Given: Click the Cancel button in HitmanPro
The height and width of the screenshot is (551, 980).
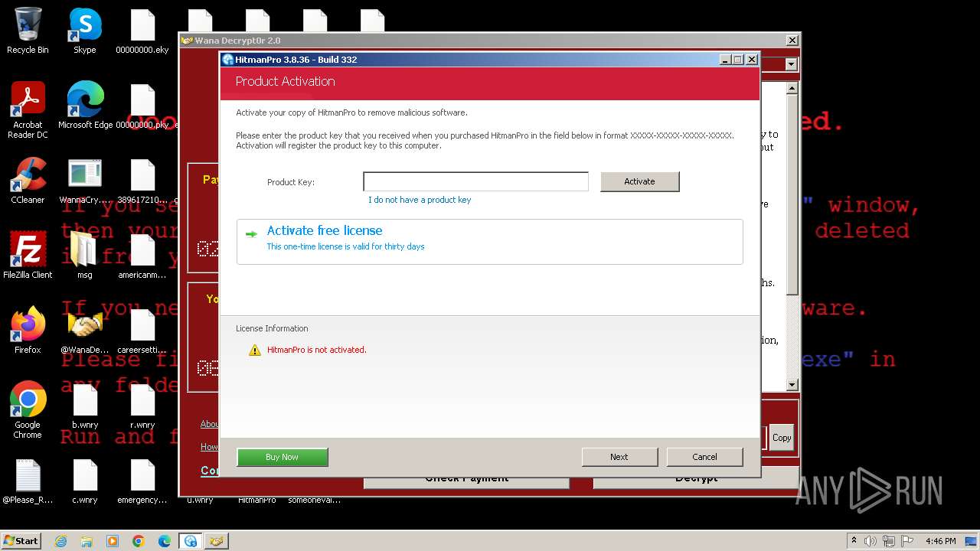Looking at the screenshot, I should pyautogui.click(x=704, y=457).
